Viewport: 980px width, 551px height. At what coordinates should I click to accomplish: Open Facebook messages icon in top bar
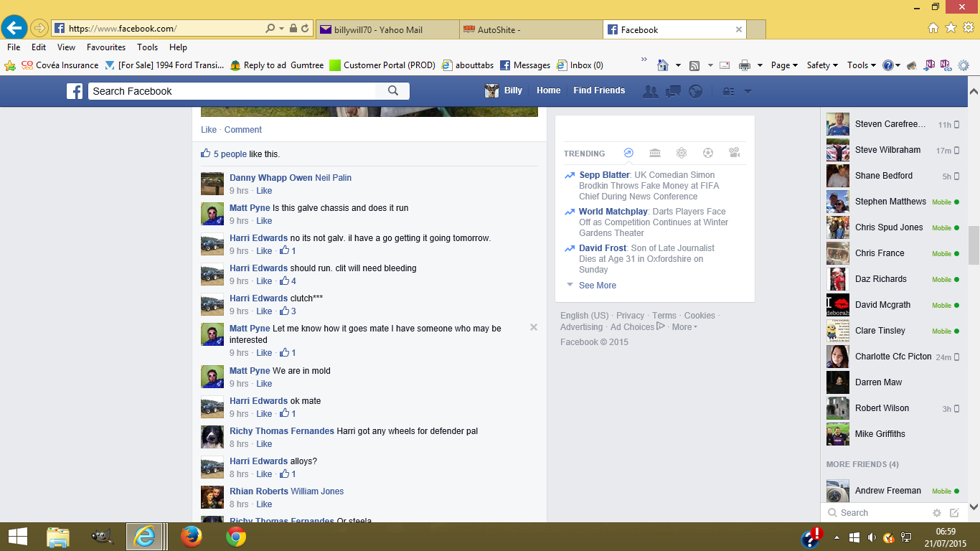coord(673,91)
